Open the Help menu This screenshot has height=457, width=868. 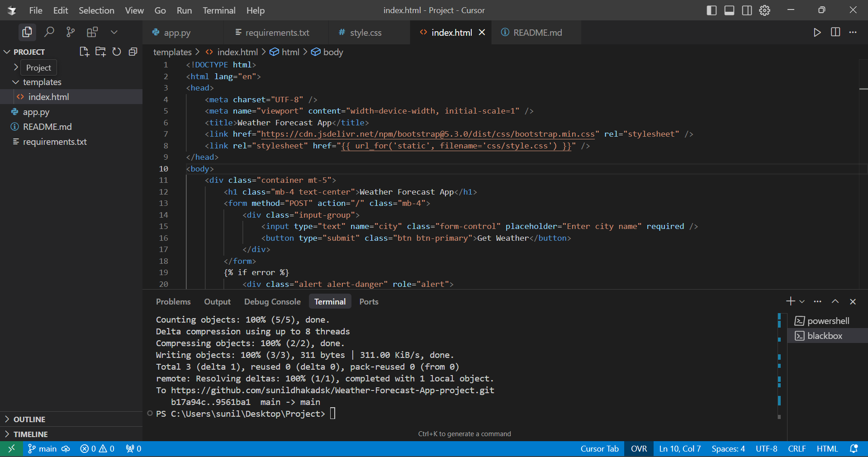tap(256, 10)
